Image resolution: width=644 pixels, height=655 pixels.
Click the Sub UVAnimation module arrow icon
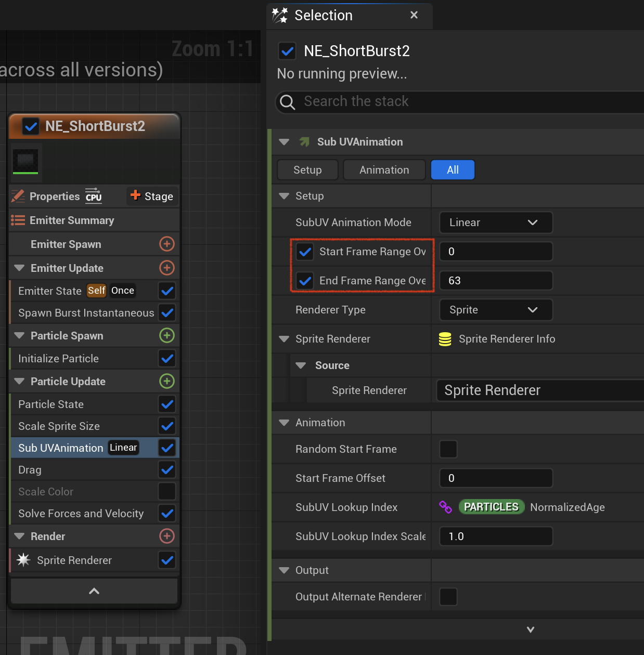coord(305,142)
